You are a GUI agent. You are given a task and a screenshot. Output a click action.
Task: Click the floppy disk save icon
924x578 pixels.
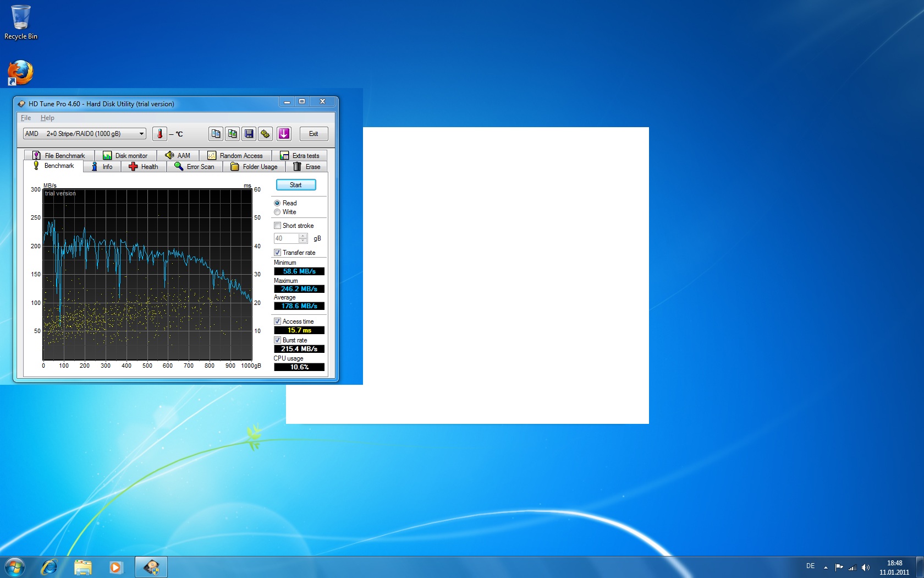[x=249, y=134]
